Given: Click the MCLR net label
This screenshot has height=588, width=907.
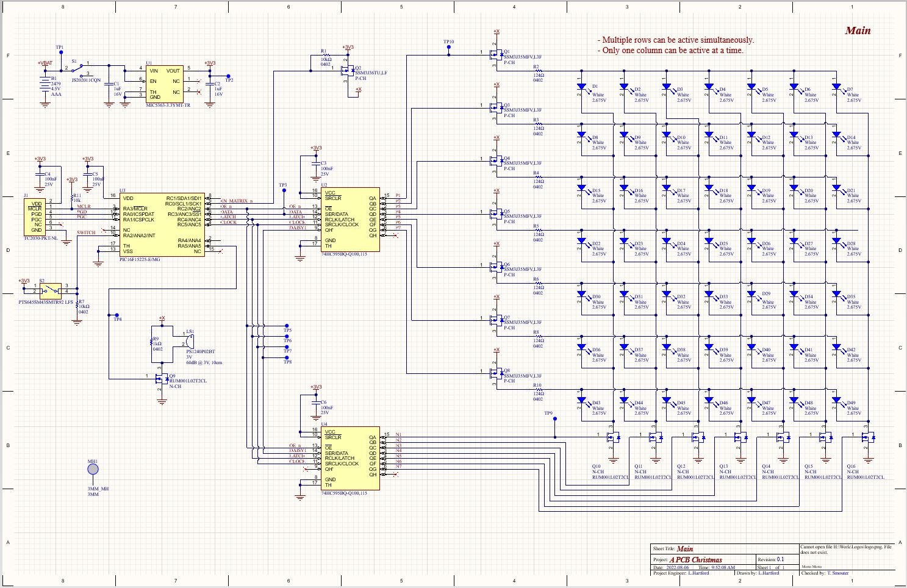Looking at the screenshot, I should tap(84, 206).
